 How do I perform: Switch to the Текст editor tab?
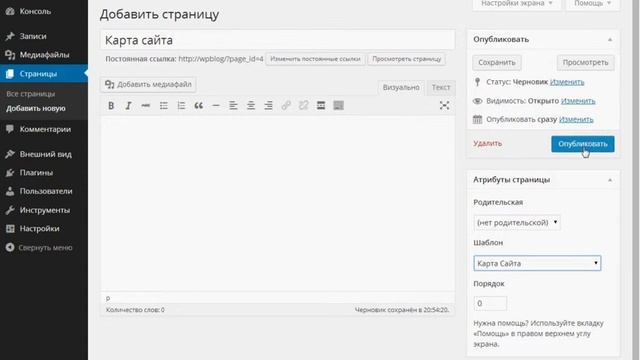pos(441,87)
